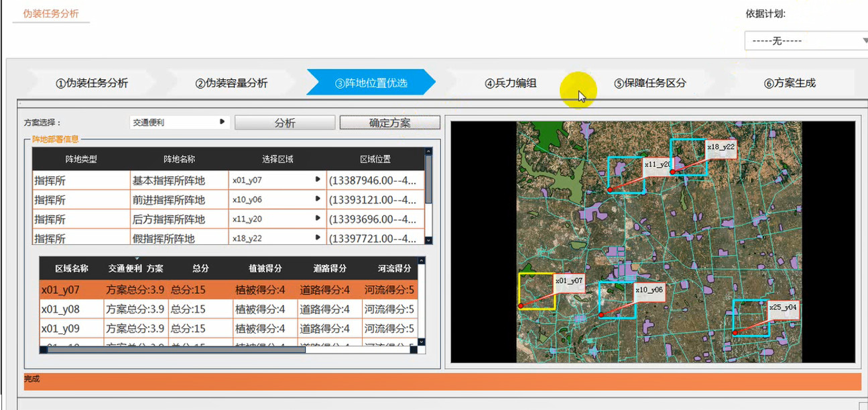Select the x01_y09 score row

point(229,329)
